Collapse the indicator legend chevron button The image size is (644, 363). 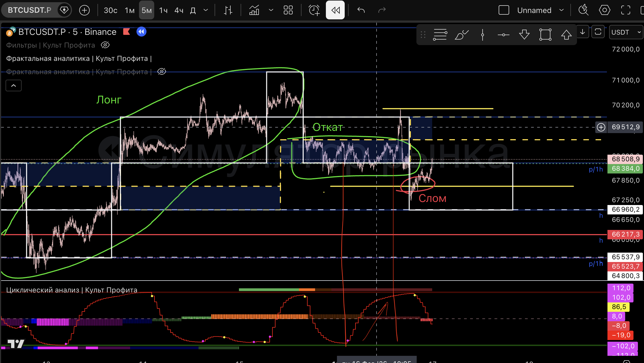[14, 85]
